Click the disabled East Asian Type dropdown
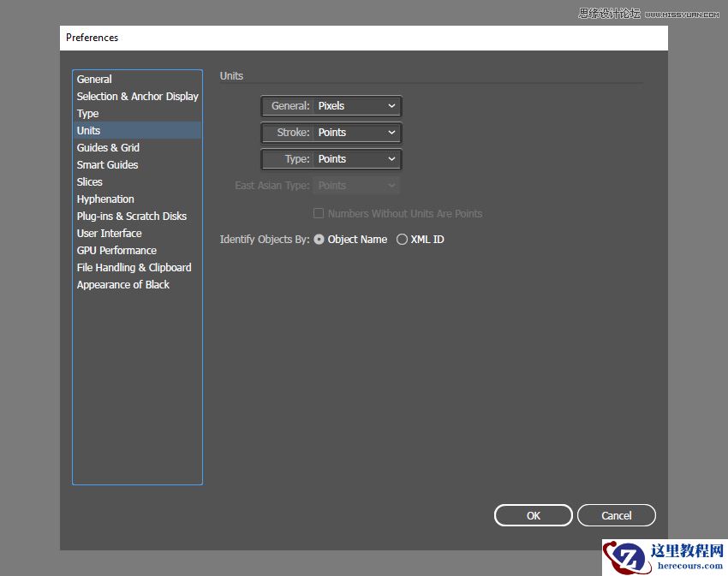Viewport: 728px width, 576px height. [x=356, y=186]
